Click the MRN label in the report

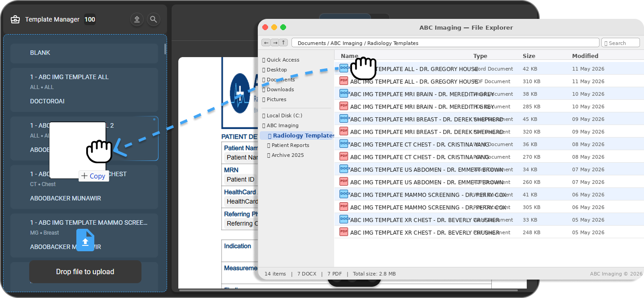(x=231, y=170)
